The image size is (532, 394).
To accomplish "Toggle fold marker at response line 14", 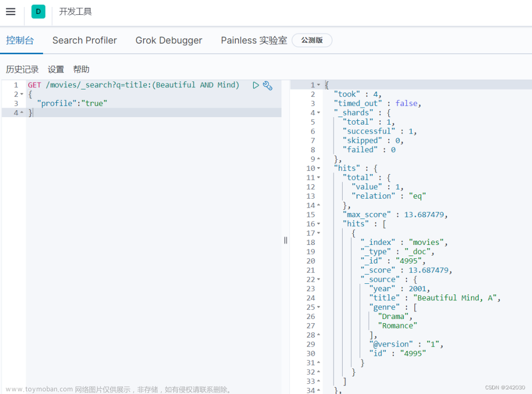I will [x=319, y=205].
